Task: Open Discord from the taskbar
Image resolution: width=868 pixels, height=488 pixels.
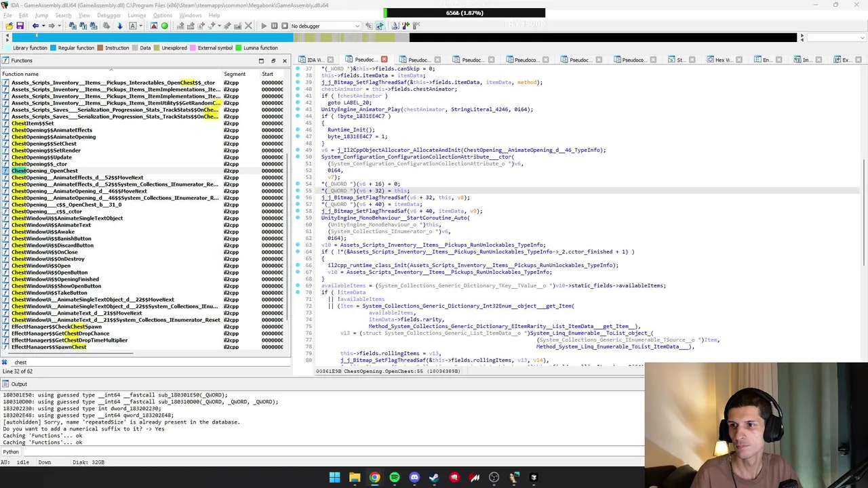Action: click(x=414, y=477)
